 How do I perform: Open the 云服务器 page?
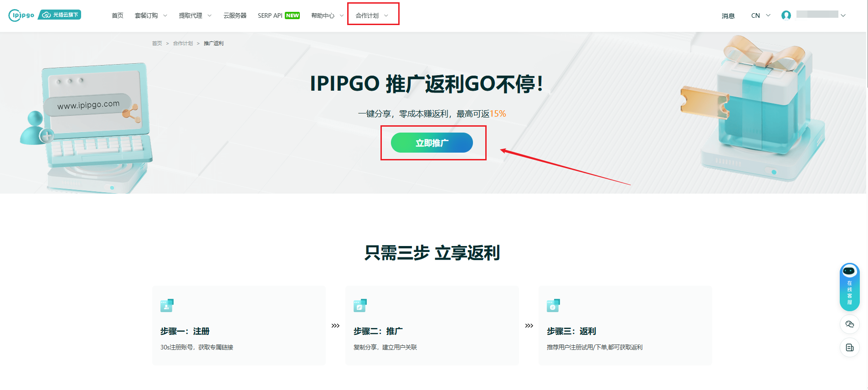[235, 15]
